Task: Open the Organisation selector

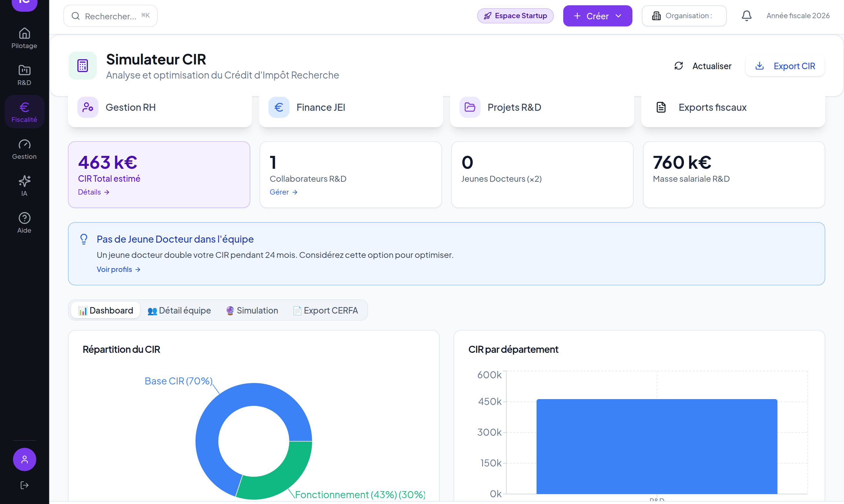Action: [x=684, y=16]
